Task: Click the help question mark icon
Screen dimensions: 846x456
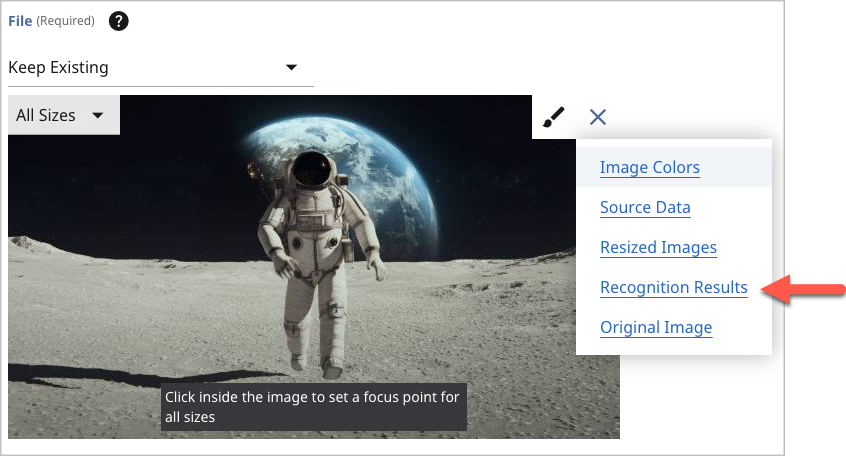Action: click(119, 21)
